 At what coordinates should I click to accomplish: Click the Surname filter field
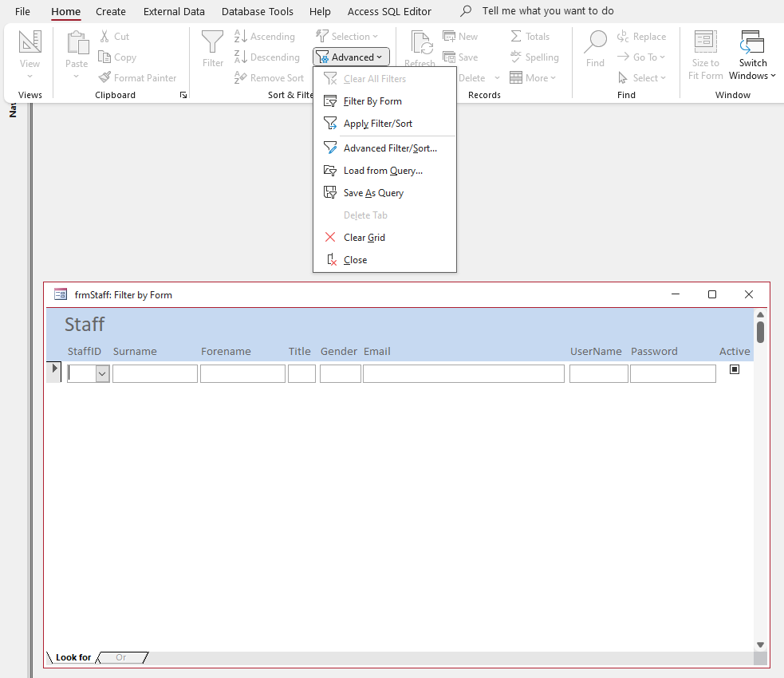click(x=155, y=373)
